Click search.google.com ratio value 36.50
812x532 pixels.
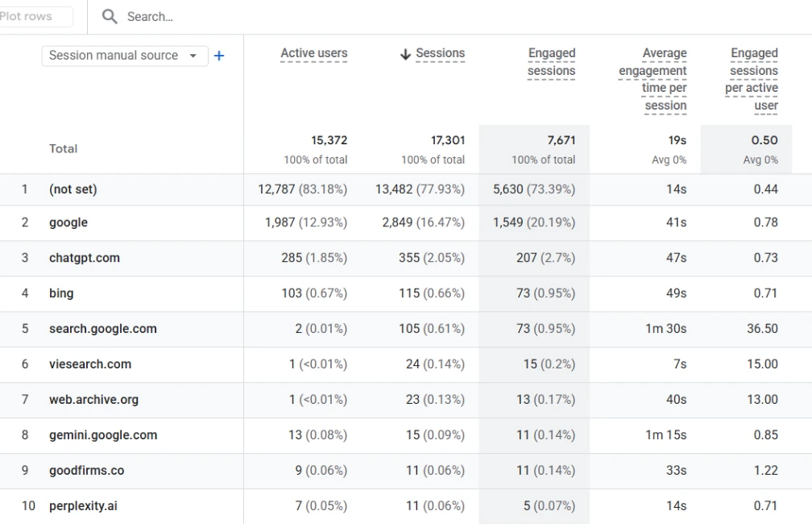pos(762,328)
